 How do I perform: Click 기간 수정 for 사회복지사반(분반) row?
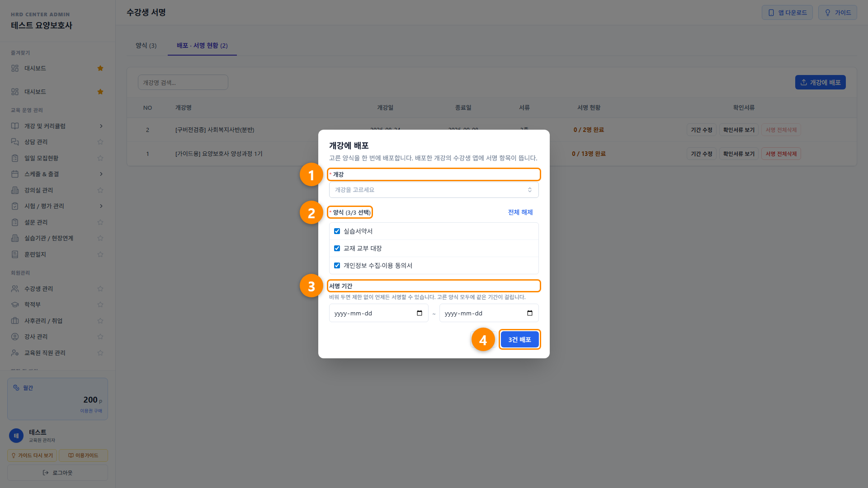701,130
